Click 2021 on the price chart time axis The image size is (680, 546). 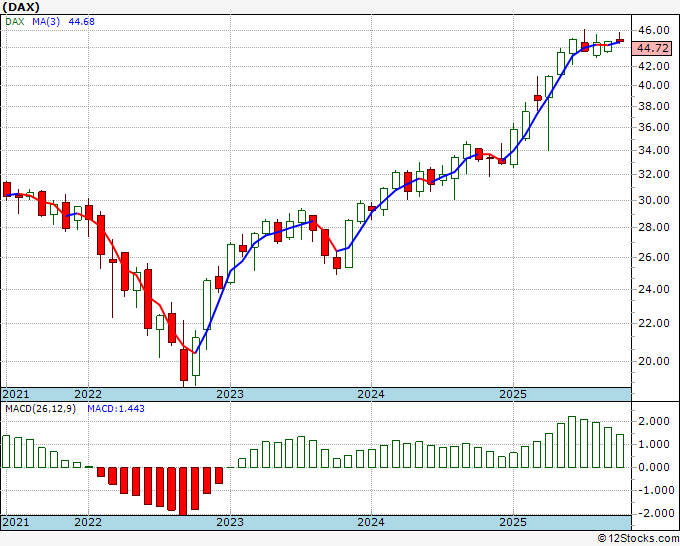pyautogui.click(x=16, y=394)
